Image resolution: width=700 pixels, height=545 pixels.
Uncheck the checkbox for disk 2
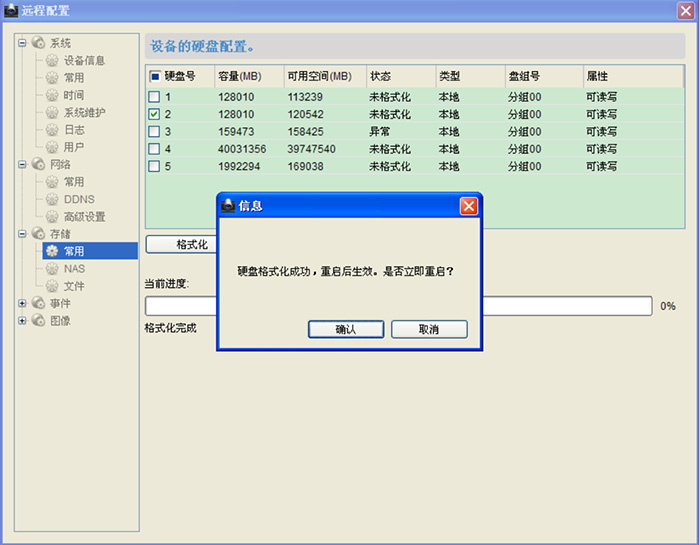pyautogui.click(x=154, y=114)
